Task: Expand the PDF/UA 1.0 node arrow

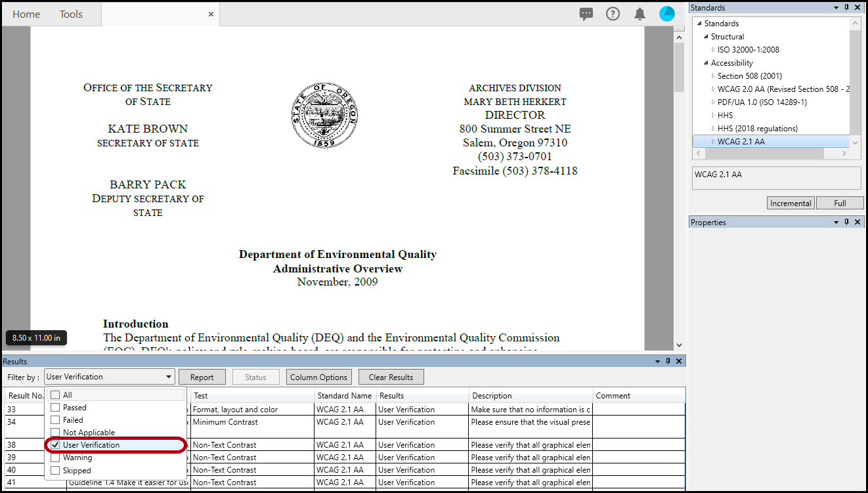Action: click(x=713, y=102)
